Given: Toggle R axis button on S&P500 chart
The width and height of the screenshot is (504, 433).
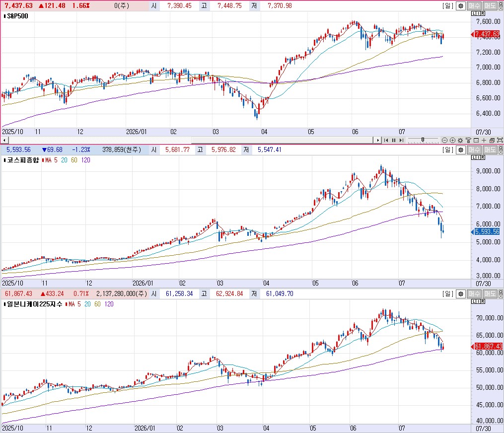Looking at the screenshot, I should coord(483,13).
